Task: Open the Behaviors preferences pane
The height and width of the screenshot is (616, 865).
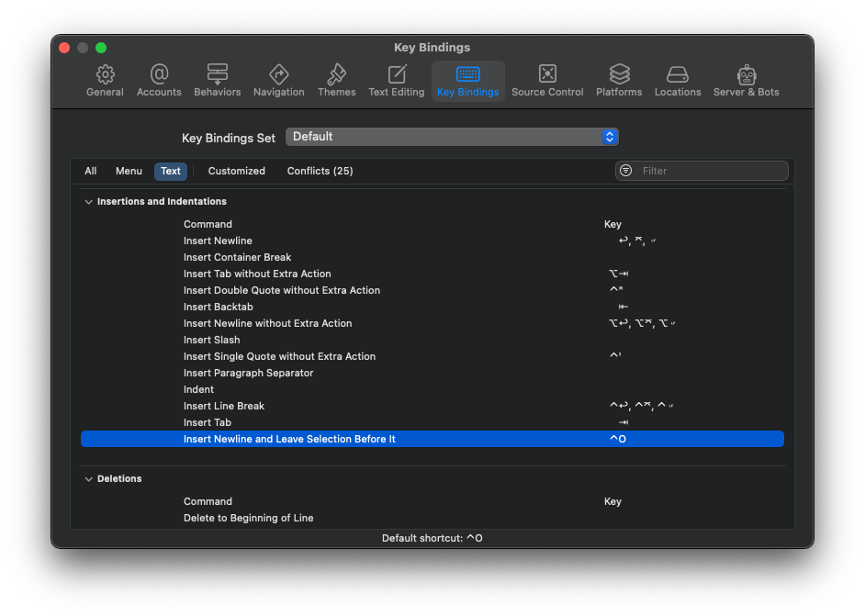Action: pyautogui.click(x=217, y=80)
